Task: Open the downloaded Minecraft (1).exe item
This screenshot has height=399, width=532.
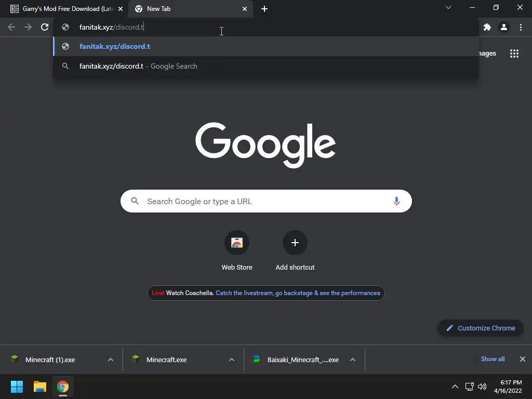Action: [x=50, y=360]
